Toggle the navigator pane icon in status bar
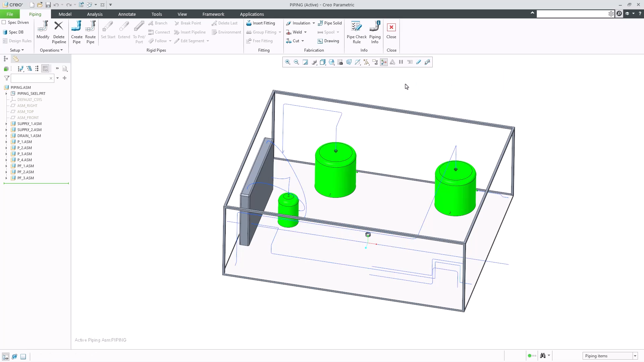The image size is (644, 362). (6, 357)
